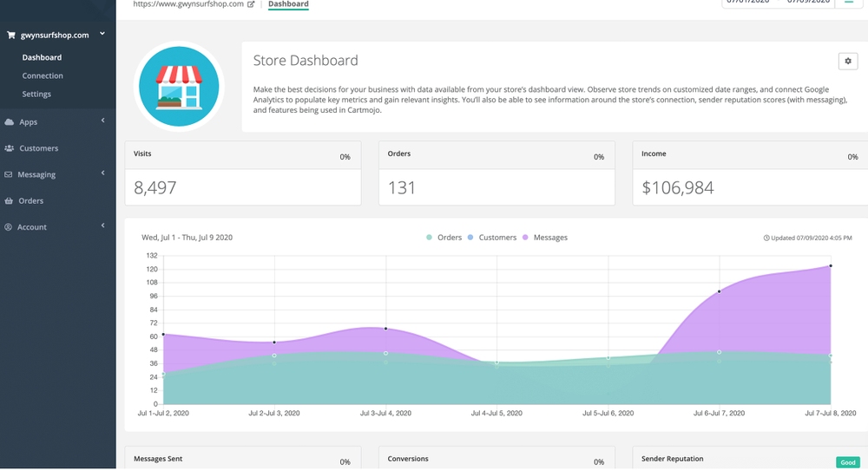
Task: Click the user circle icon next to Account
Action: (x=10, y=227)
